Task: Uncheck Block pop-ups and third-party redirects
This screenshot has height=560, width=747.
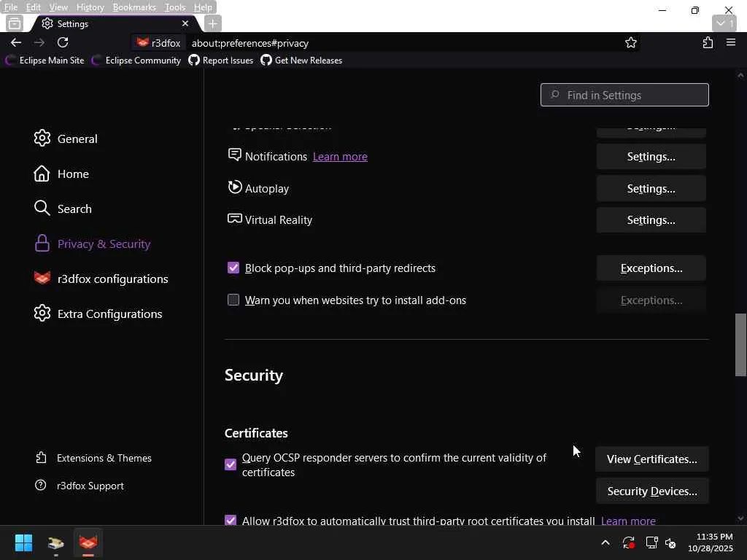Action: coord(233,268)
